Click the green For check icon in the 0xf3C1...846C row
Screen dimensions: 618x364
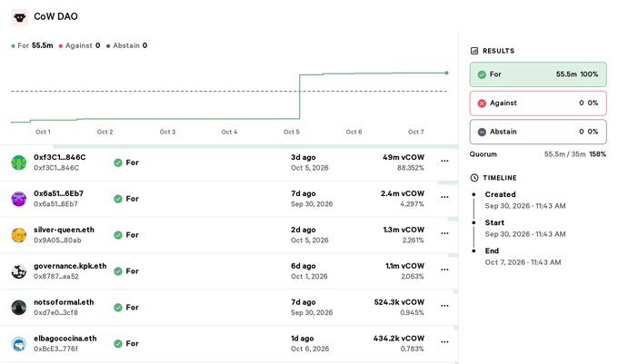pos(118,162)
